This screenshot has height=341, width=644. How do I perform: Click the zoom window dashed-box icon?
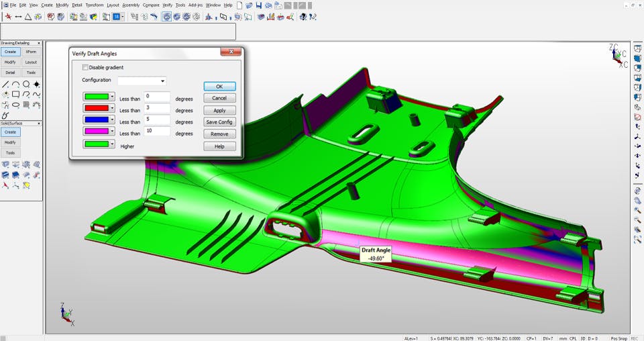point(637,240)
